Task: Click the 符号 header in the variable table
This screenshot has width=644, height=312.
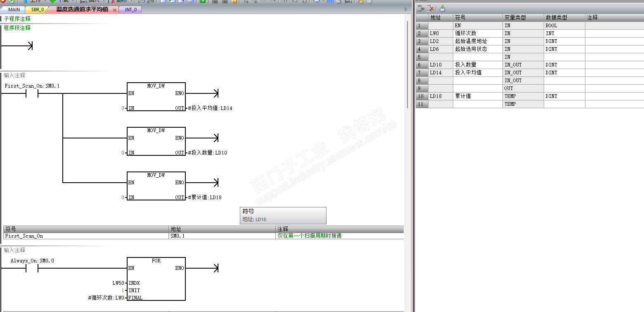Action: click(478, 18)
